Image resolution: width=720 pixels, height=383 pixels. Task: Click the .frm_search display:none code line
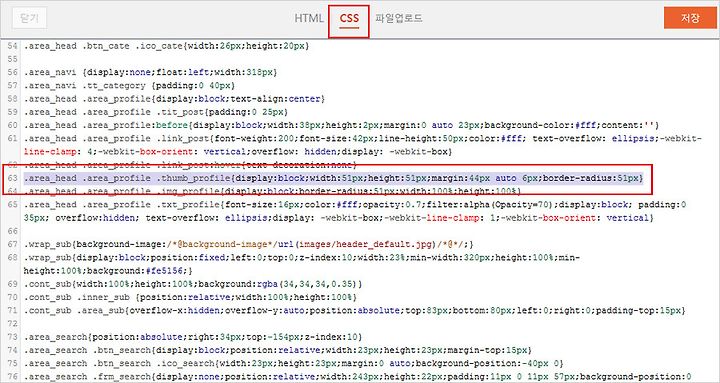tap(358, 377)
